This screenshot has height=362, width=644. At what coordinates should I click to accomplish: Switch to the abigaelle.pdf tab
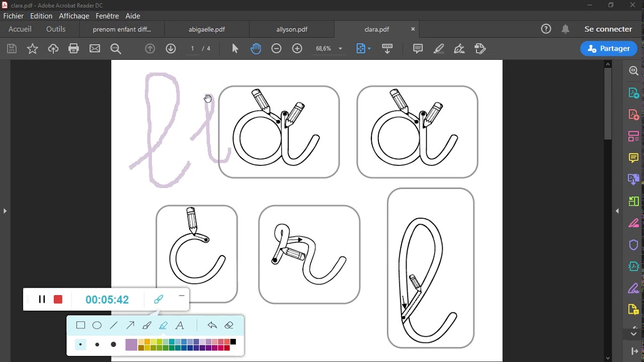click(x=207, y=29)
